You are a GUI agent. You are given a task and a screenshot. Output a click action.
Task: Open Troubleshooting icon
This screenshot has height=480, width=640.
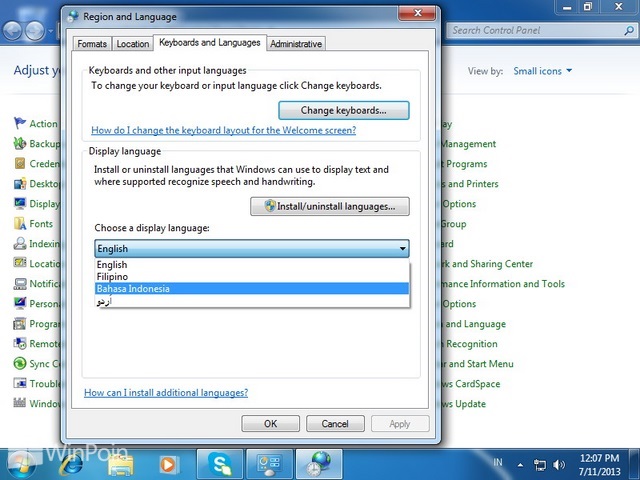tap(20, 383)
